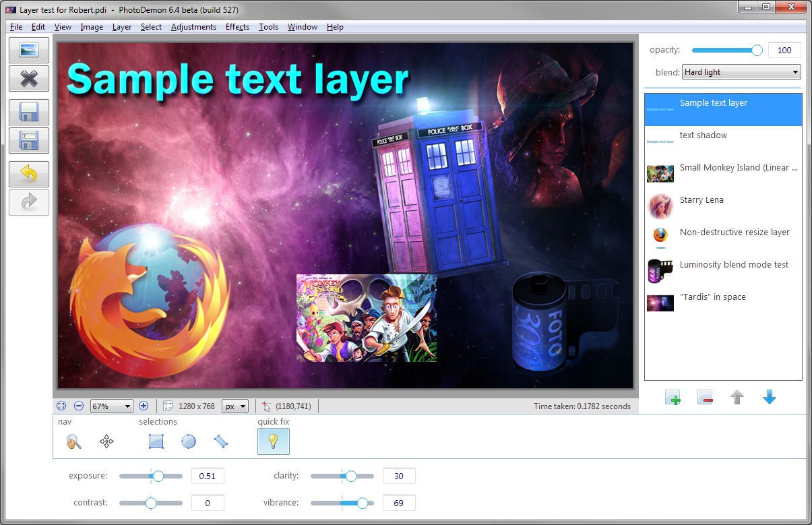The height and width of the screenshot is (525, 812).
Task: Close the image with the X button
Action: tap(29, 80)
